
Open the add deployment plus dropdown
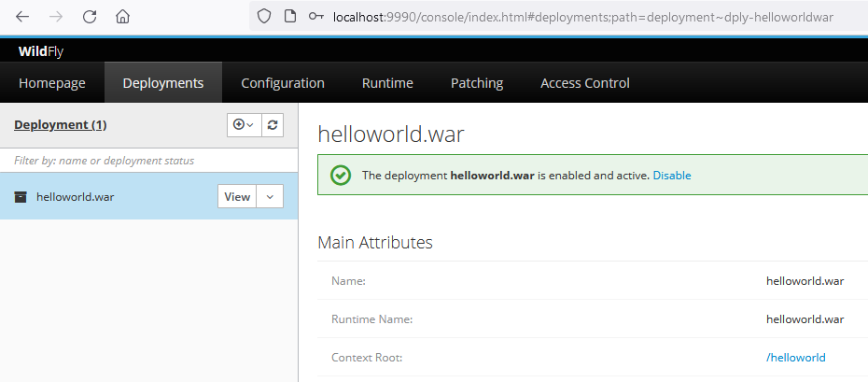[x=245, y=125]
